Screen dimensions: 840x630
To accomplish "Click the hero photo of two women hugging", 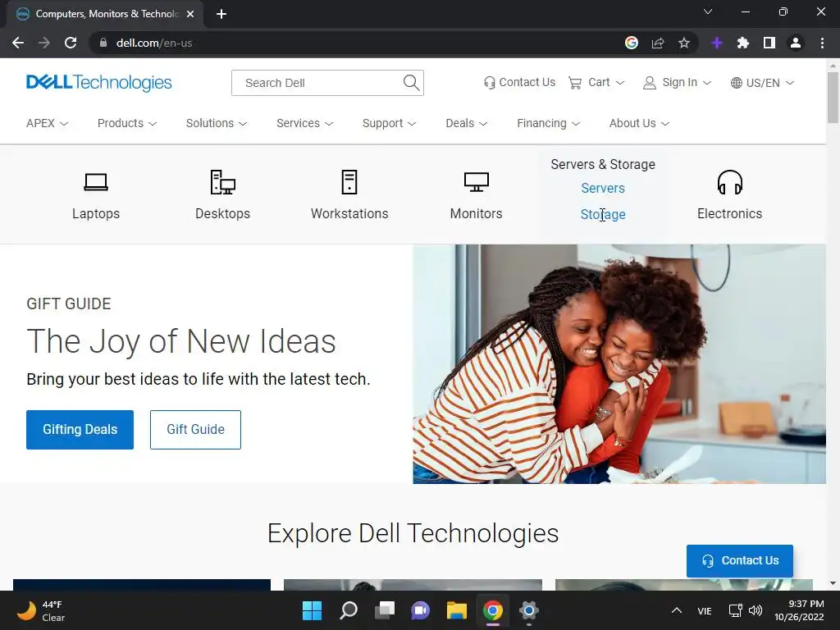I will [x=619, y=364].
